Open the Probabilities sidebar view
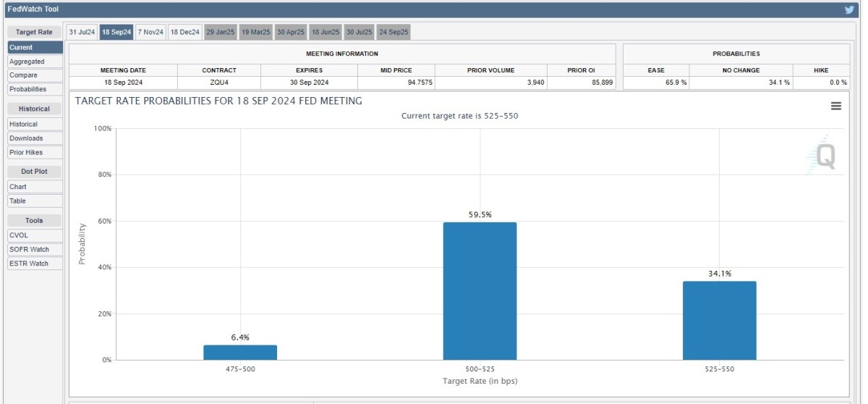Screen dimensions: 868x404 tap(35, 89)
